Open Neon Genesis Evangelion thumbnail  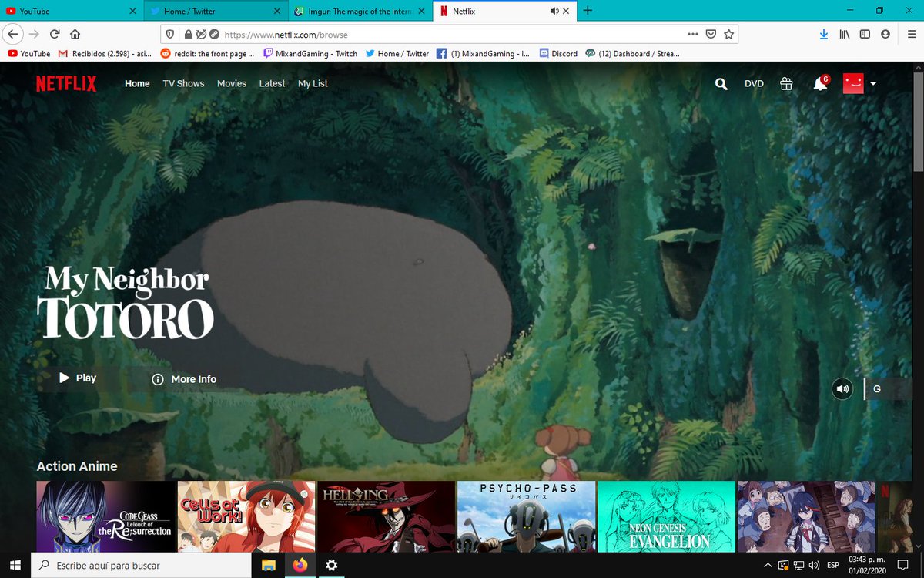pos(667,517)
